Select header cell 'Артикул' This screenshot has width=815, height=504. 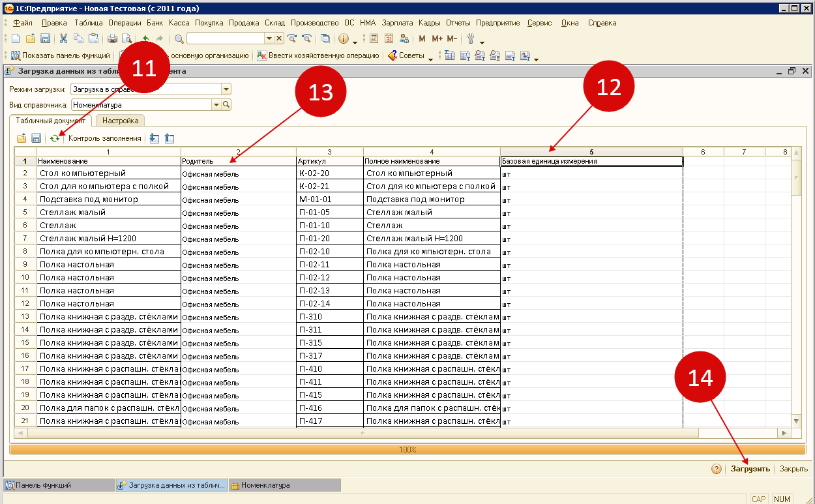pos(330,161)
